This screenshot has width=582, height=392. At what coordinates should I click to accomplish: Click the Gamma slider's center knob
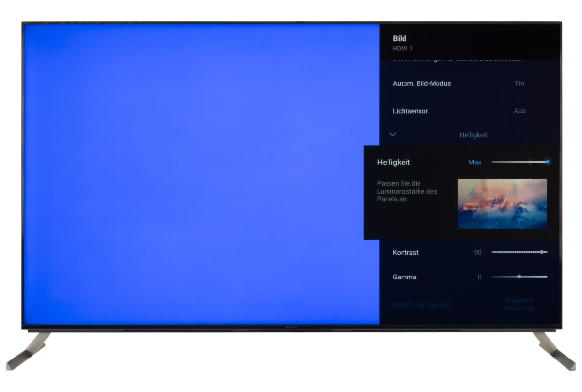(x=519, y=277)
